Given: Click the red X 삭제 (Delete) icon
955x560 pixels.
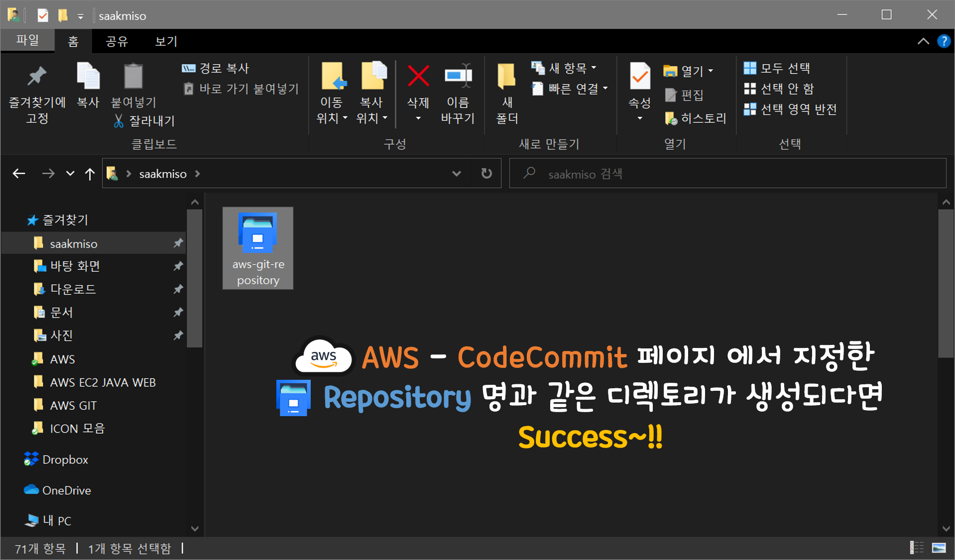Looking at the screenshot, I should pos(418,76).
